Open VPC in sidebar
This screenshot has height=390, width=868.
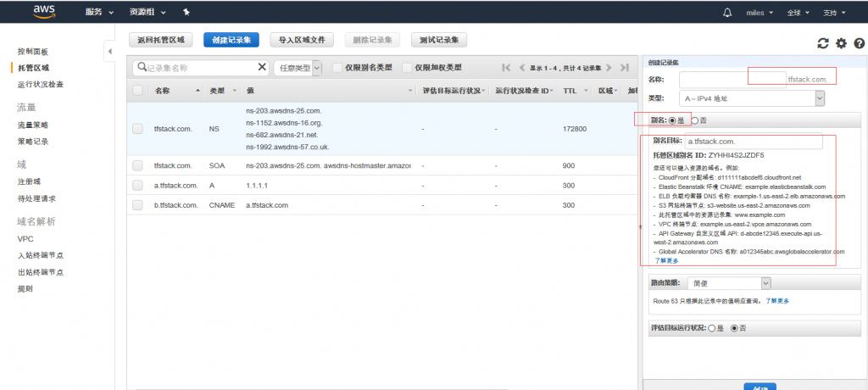pyautogui.click(x=25, y=239)
